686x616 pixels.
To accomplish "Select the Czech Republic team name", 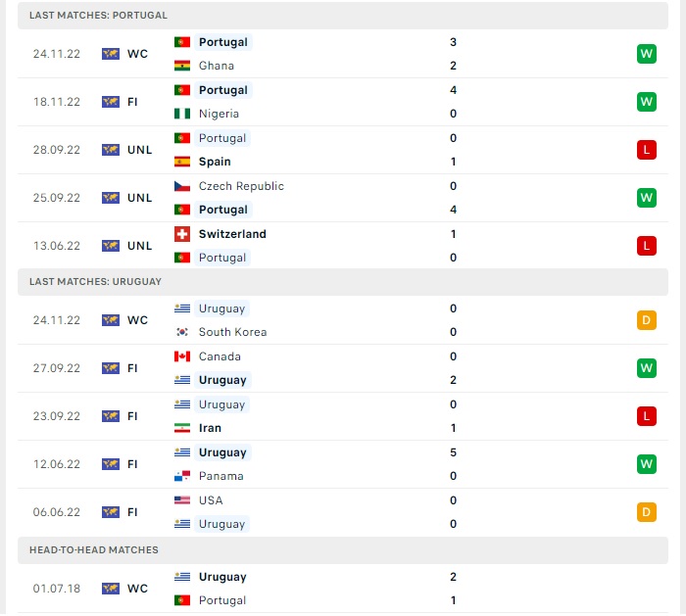I will (241, 186).
